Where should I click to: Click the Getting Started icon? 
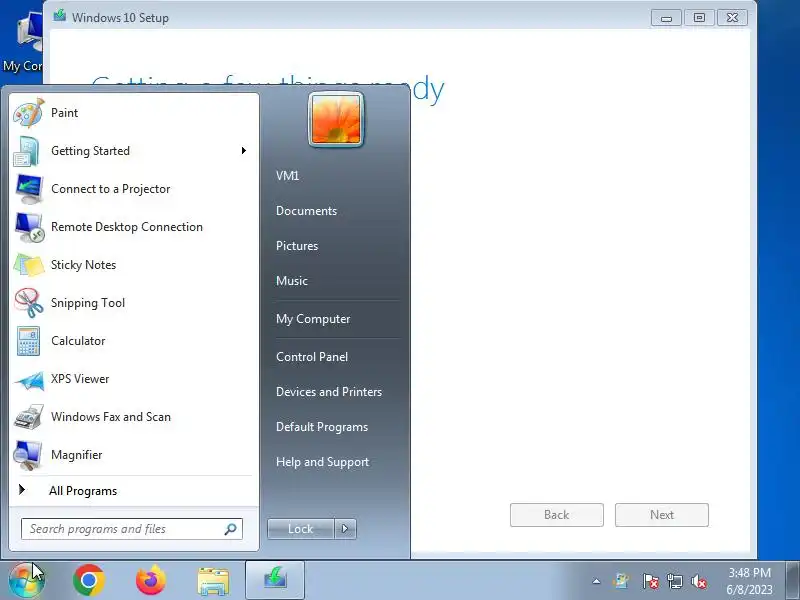[x=27, y=152]
